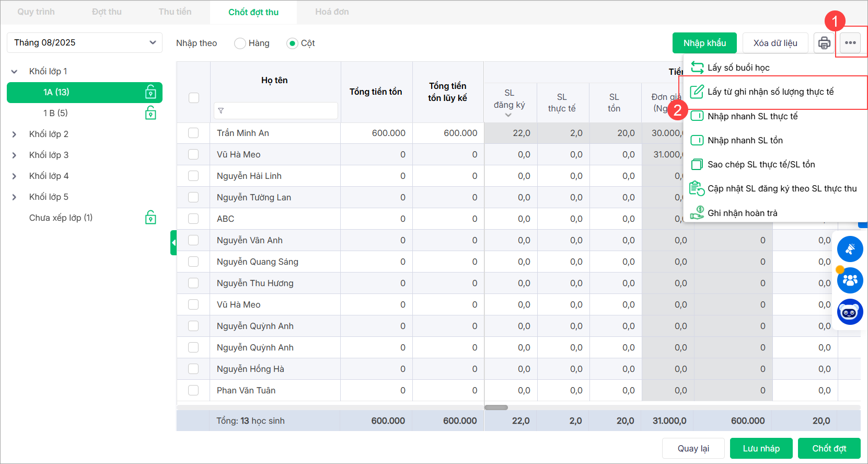Click the lock icon on class 1A
Screen dimensions: 868x464
coord(151,92)
